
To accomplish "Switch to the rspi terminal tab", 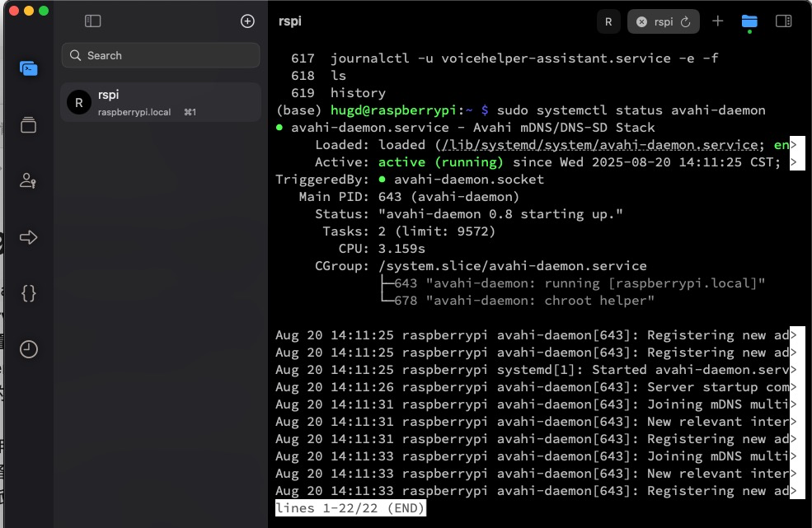I will click(664, 21).
